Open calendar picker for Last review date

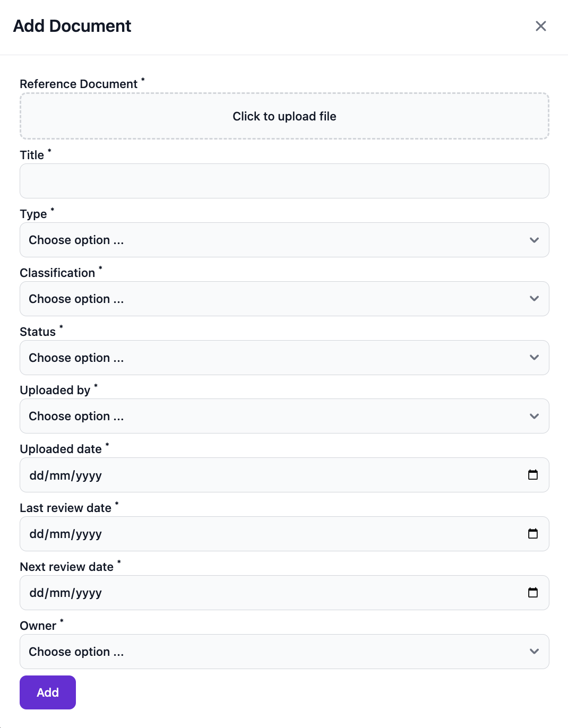533,534
